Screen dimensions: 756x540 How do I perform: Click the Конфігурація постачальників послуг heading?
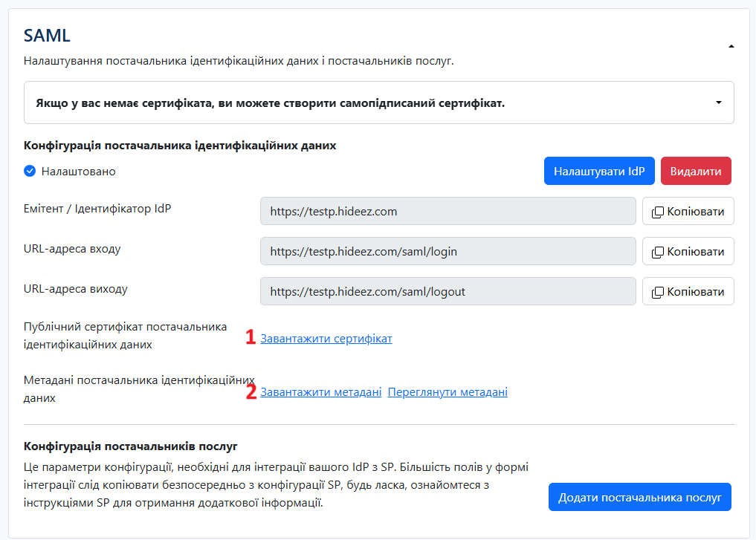[x=131, y=446]
